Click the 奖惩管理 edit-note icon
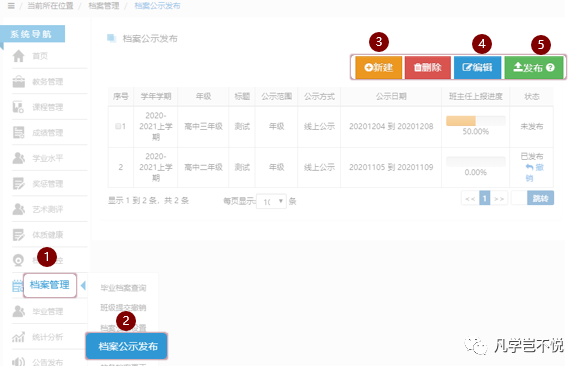The height and width of the screenshot is (371, 582). pos(19,184)
